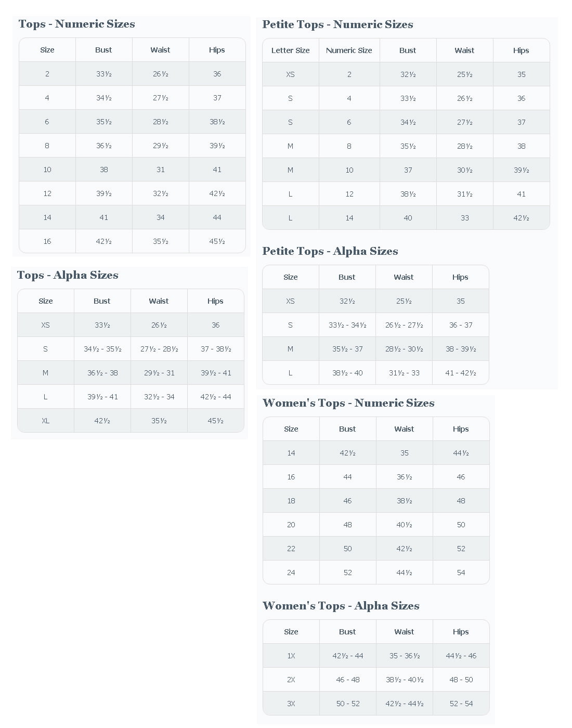Select the Bust column header in Tops Numeric
This screenshot has width=572, height=728.
point(103,50)
